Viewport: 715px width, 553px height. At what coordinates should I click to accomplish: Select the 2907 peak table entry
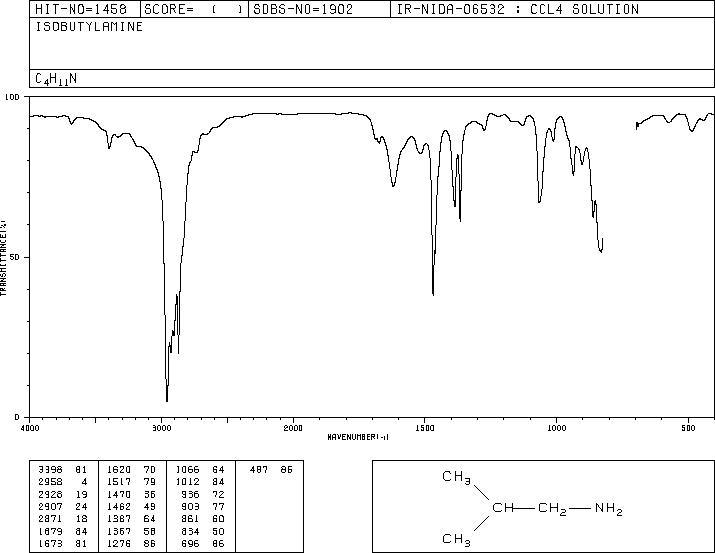click(x=62, y=506)
